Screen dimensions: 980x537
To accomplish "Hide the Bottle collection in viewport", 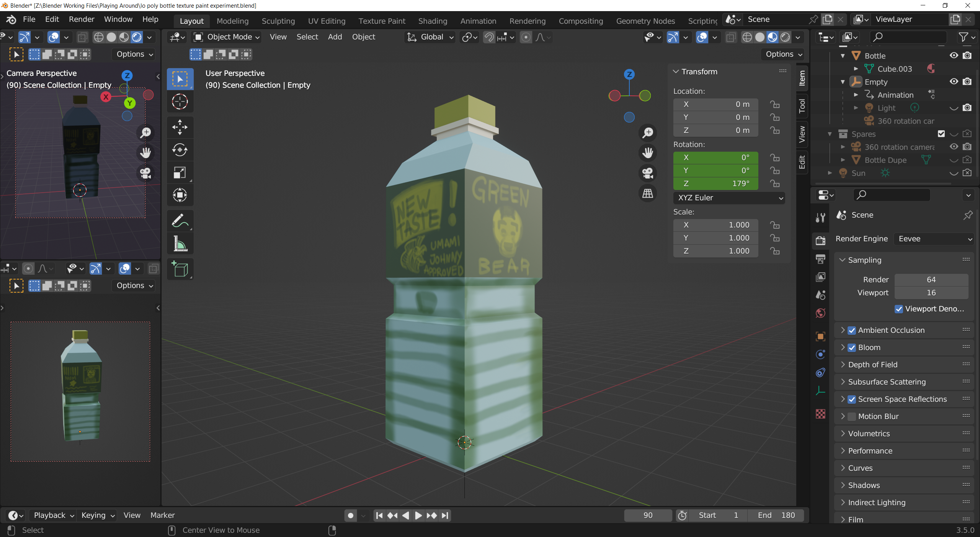I will pyautogui.click(x=954, y=56).
